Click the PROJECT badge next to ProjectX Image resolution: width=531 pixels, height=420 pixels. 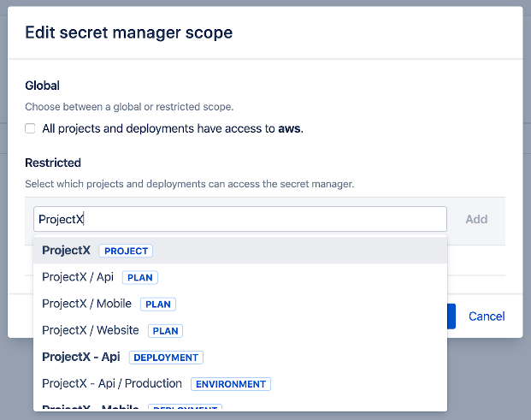126,251
